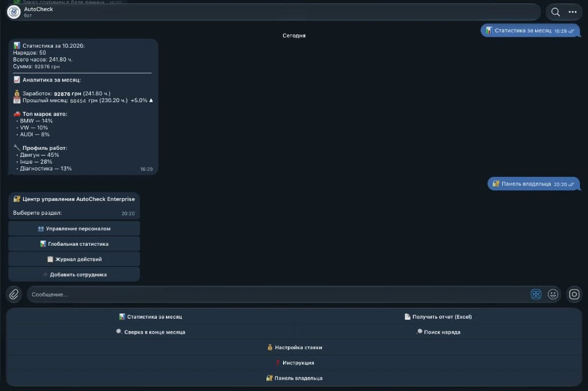Image resolution: width=588 pixels, height=391 pixels.
Task: Click the AutoCheck bot avatar
Action: tap(14, 12)
